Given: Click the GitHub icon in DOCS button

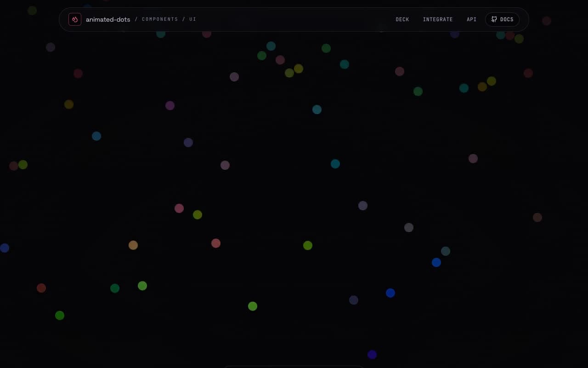Looking at the screenshot, I should (x=494, y=19).
